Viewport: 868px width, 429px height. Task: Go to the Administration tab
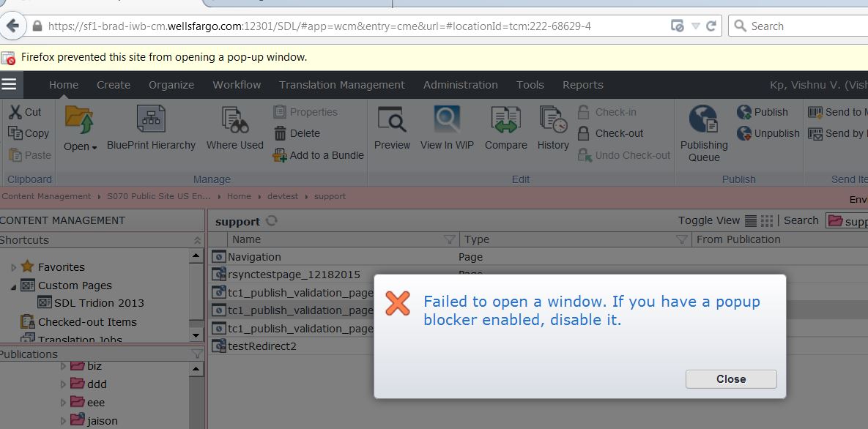461,85
